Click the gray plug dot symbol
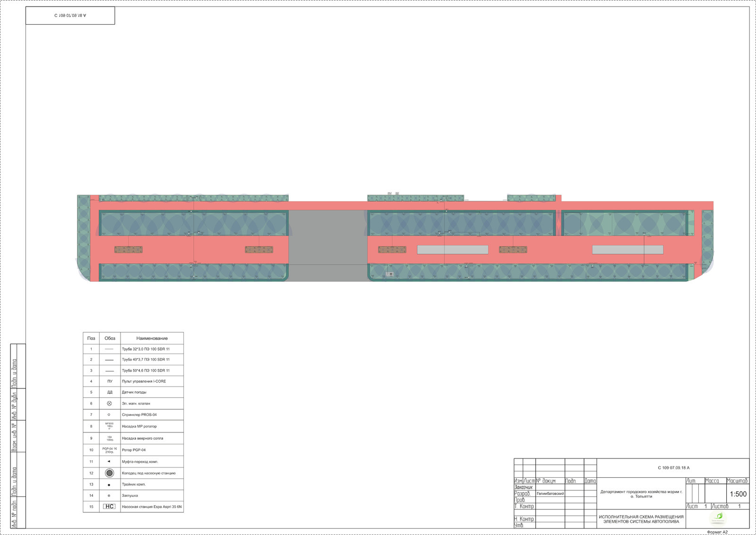This screenshot has height=535, width=756. tap(109, 496)
